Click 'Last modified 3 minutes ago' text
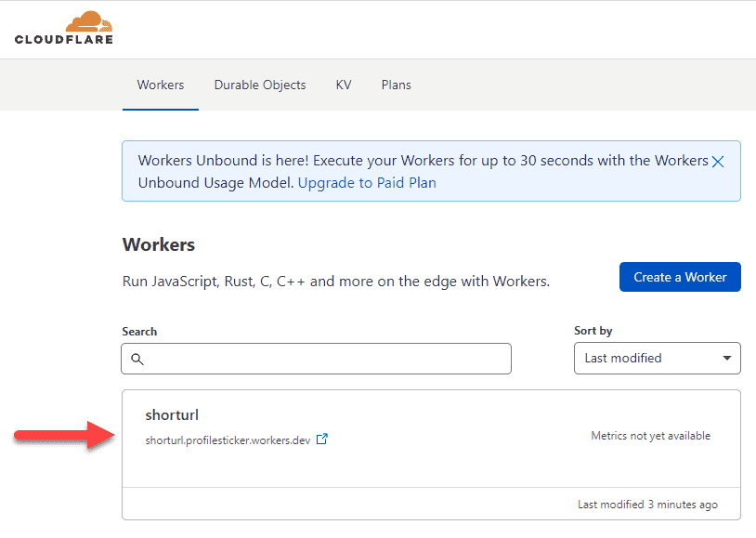Screen dimensions: 756x538 pyautogui.click(x=647, y=505)
